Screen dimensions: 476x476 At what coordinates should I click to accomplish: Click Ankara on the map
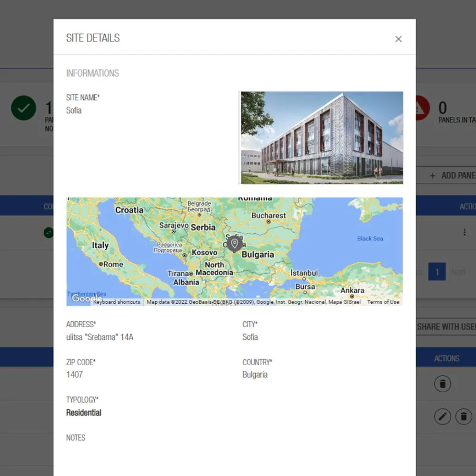352,290
